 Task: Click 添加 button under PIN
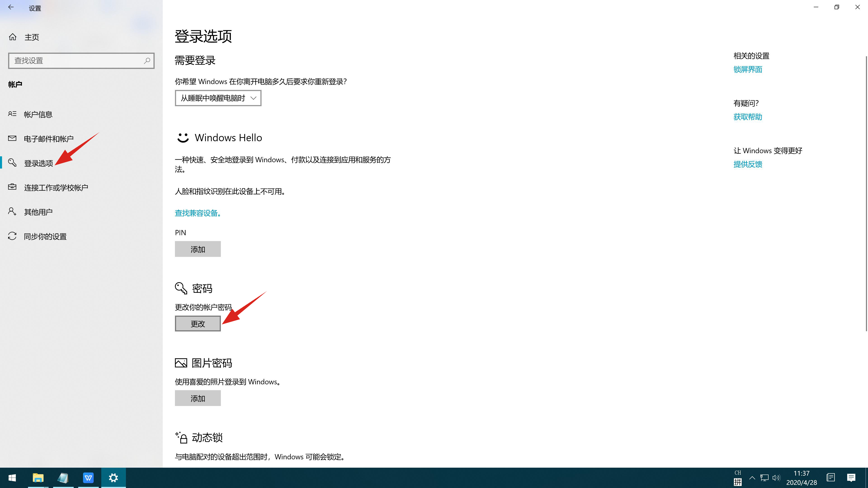198,249
